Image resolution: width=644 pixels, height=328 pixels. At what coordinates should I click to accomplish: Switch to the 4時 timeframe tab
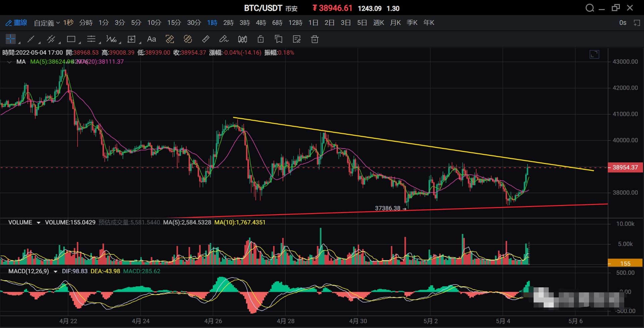click(x=261, y=23)
